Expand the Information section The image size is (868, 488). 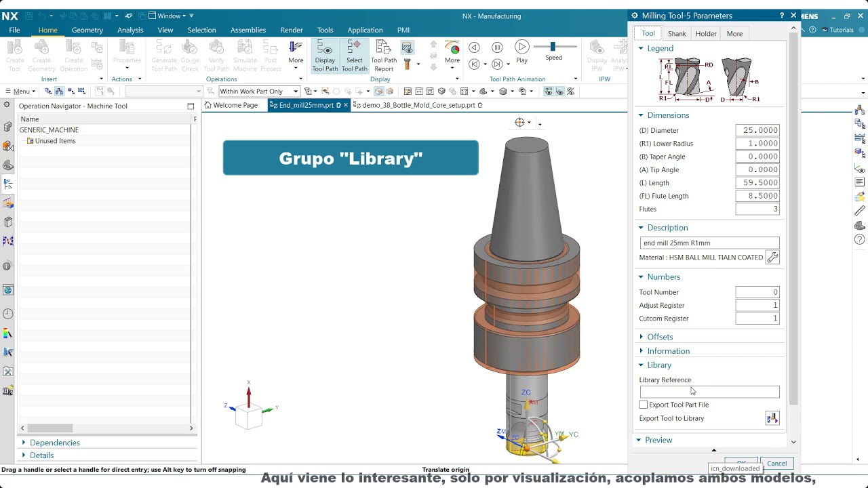[x=641, y=351]
